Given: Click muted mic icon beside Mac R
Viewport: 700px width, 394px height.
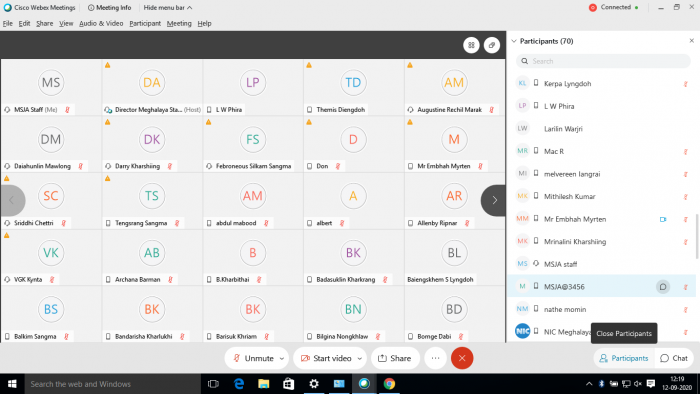Looking at the screenshot, I should click(685, 152).
